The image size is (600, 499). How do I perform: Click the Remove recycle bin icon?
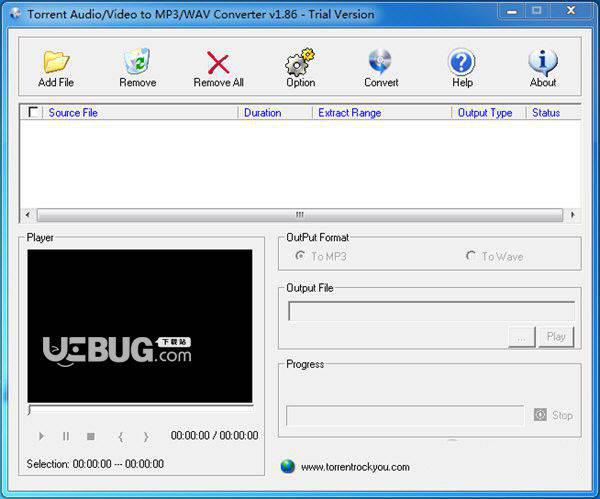click(137, 61)
